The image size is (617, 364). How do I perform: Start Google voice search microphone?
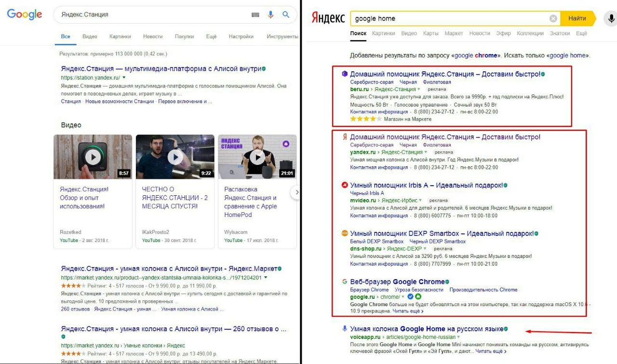point(270,14)
